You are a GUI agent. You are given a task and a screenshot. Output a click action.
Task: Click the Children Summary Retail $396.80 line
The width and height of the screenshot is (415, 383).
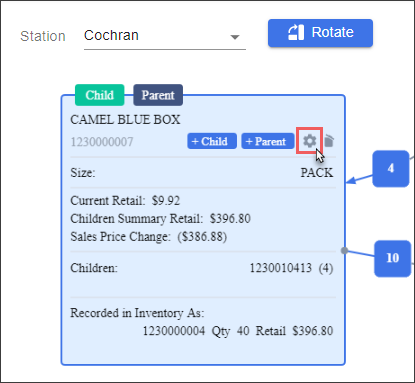coord(160,219)
